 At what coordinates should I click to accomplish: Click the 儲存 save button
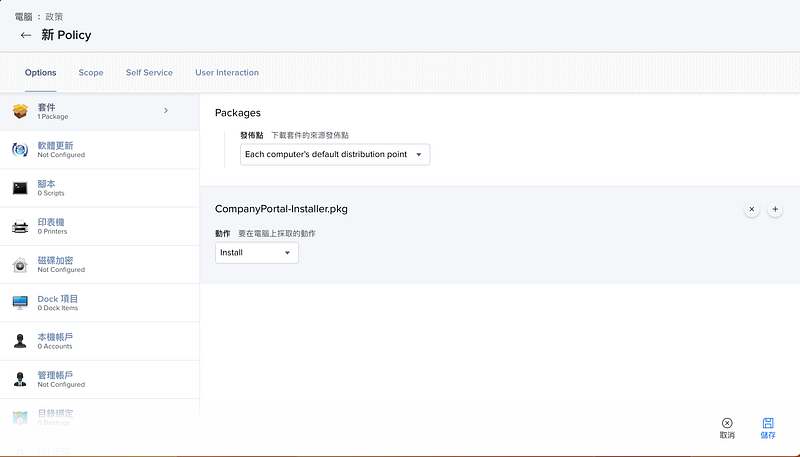(768, 428)
